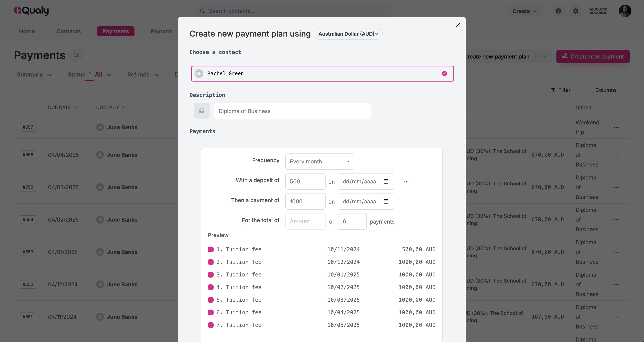This screenshot has width=644, height=342.
Task: Click the pink marker of 7. Tuition fee
Action: (x=211, y=325)
